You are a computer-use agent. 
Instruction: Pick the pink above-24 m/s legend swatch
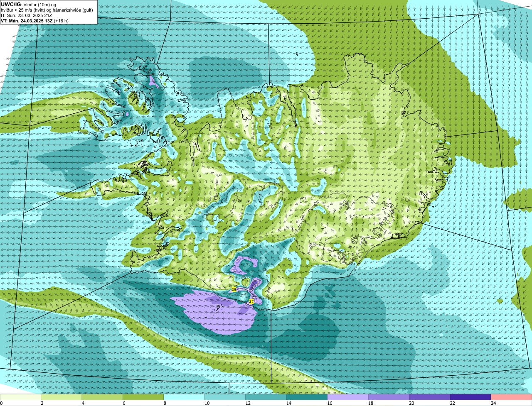(511, 397)
